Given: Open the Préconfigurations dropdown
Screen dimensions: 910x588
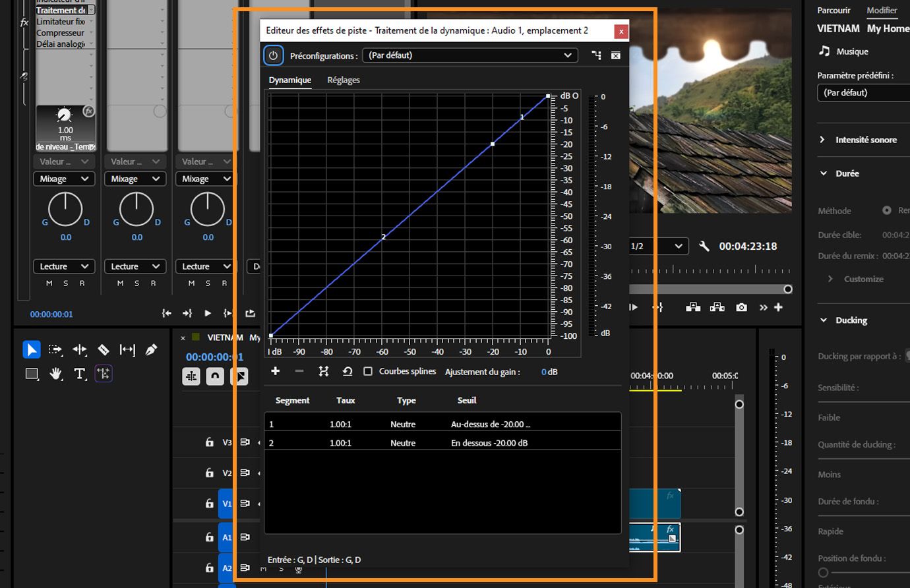Looking at the screenshot, I should point(470,55).
